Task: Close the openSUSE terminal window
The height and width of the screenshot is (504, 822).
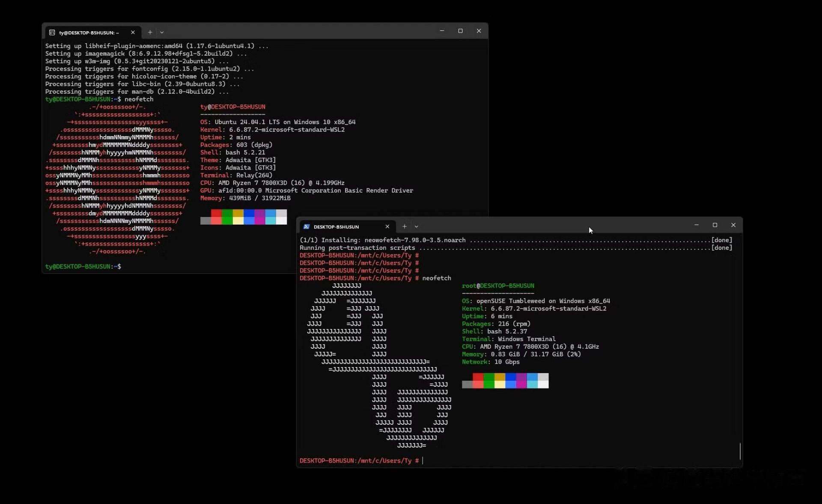Action: click(x=733, y=225)
